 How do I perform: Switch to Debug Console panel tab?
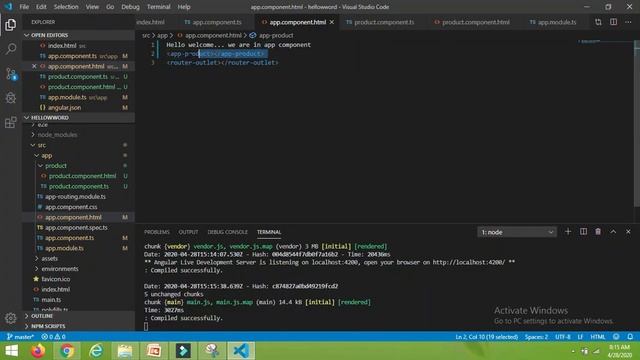[x=227, y=232]
